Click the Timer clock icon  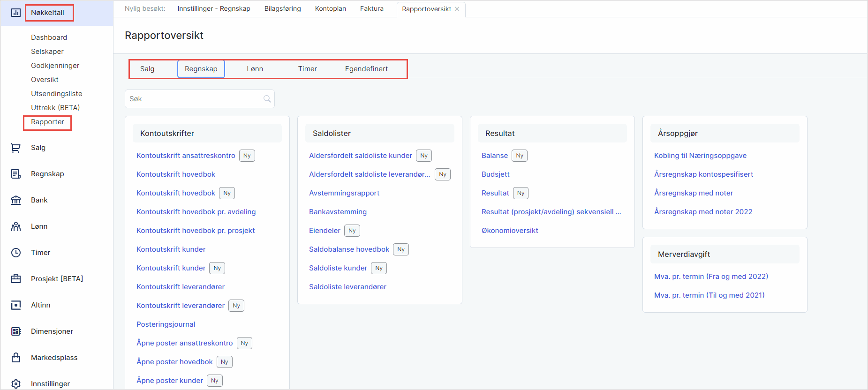pos(16,253)
